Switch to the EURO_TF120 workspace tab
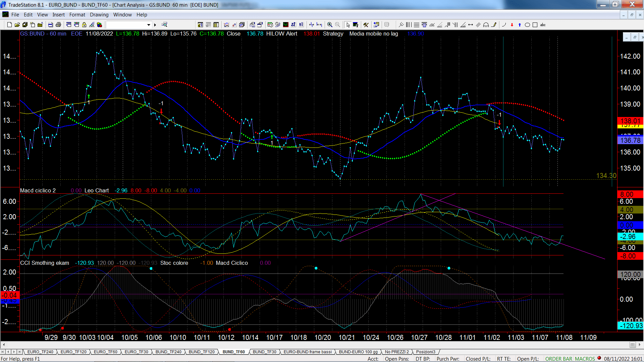The height and width of the screenshot is (362, 644). 73,352
